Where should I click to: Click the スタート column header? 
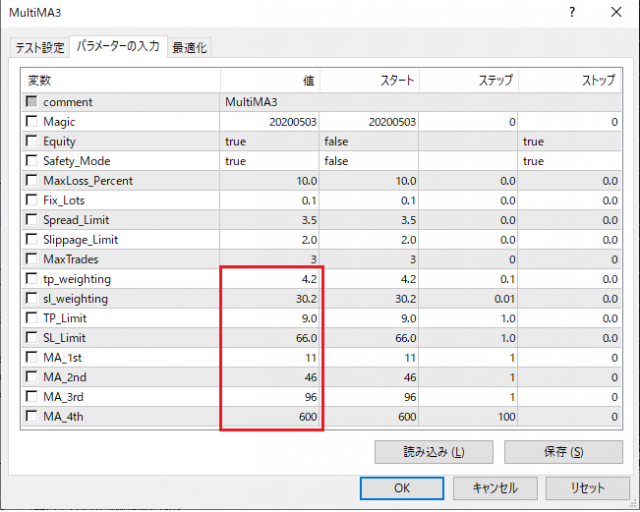(x=369, y=80)
